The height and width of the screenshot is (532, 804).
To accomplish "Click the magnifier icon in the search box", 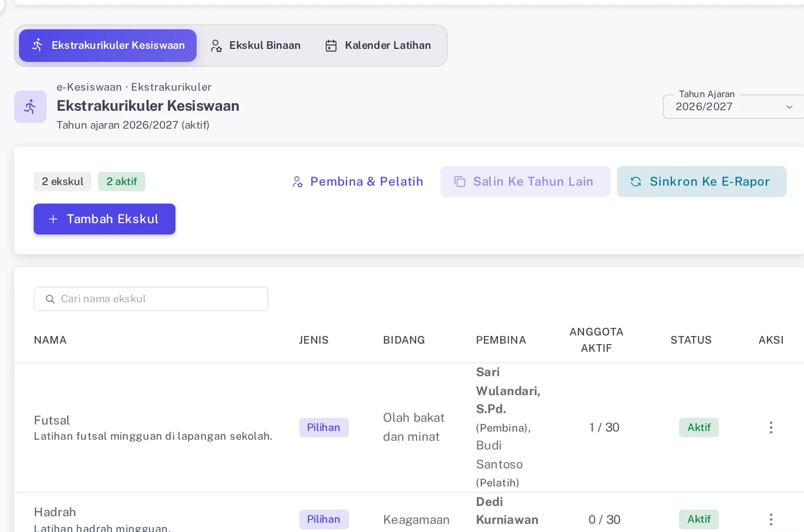I will point(50,299).
